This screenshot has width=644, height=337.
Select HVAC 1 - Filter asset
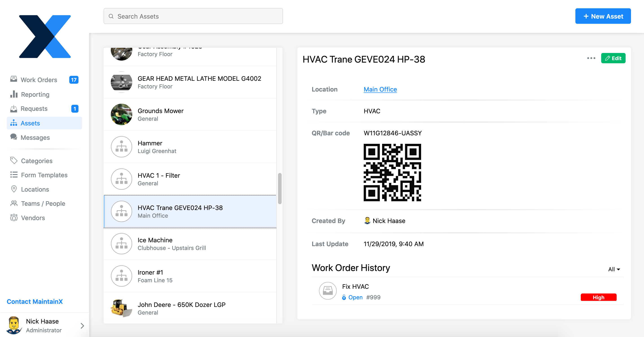tap(190, 179)
